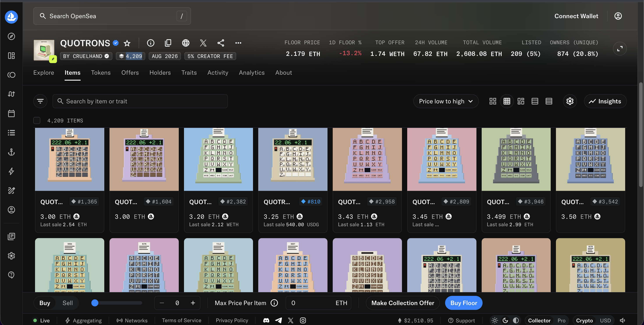Tick the select all items checkbox
Viewport: 644px width, 325px height.
[x=37, y=120]
